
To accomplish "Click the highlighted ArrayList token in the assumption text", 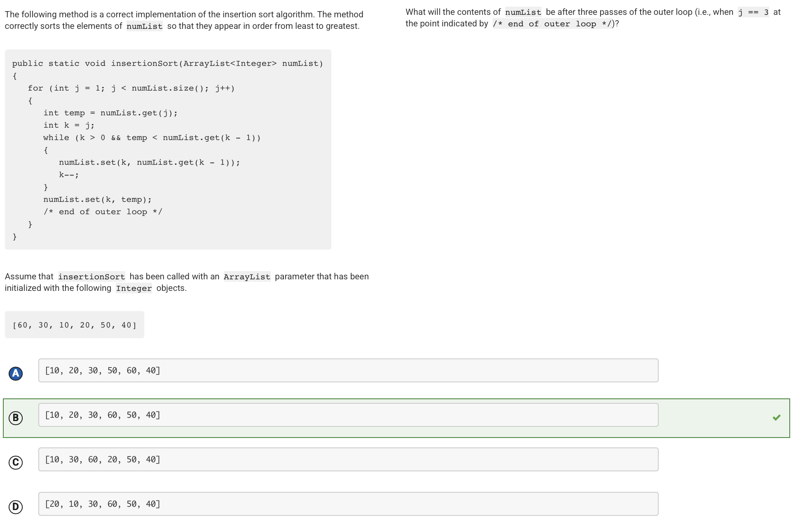I will pyautogui.click(x=246, y=276).
